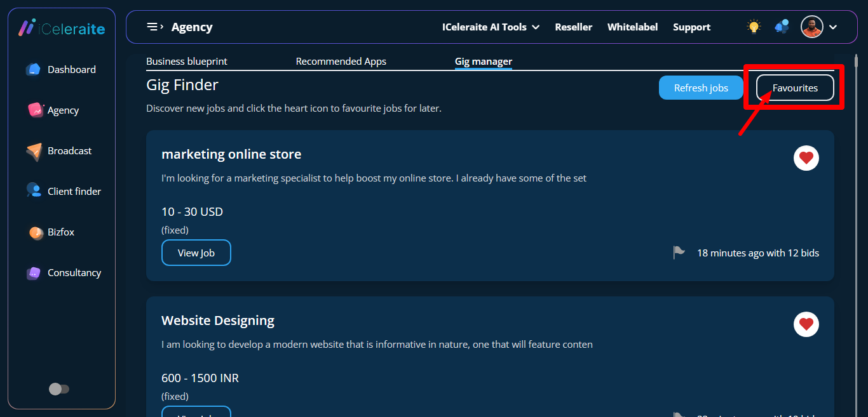This screenshot has height=417, width=868.
Task: Click the iCeleraite logo
Action: [x=62, y=28]
